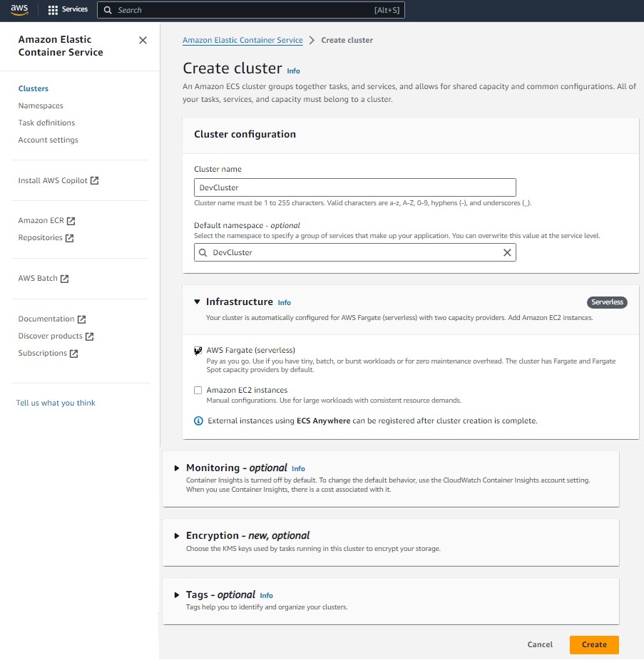Collapse the Infrastructure section
The height and width of the screenshot is (660, 644).
point(198,302)
